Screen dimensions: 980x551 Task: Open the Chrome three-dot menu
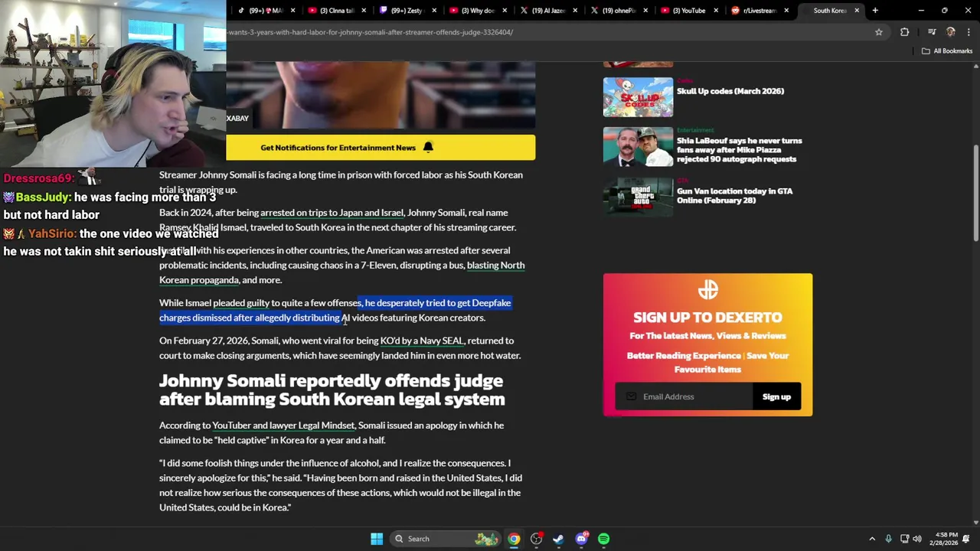pyautogui.click(x=969, y=32)
